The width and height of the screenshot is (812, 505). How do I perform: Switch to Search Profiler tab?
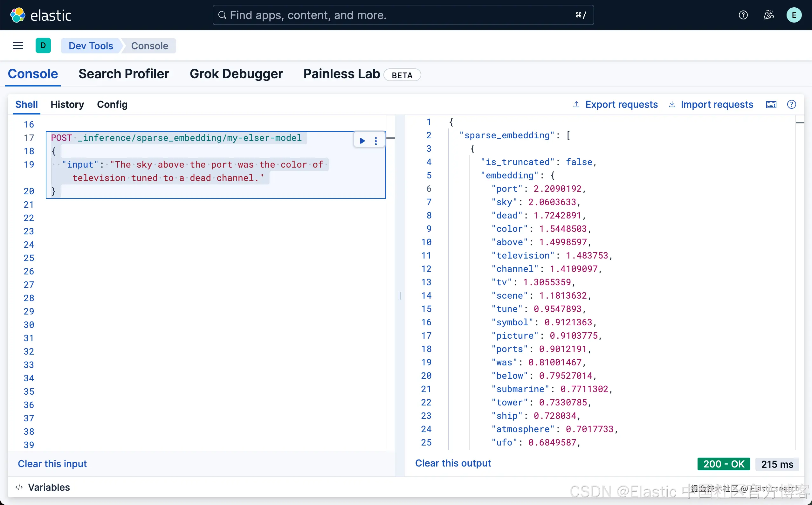click(124, 74)
